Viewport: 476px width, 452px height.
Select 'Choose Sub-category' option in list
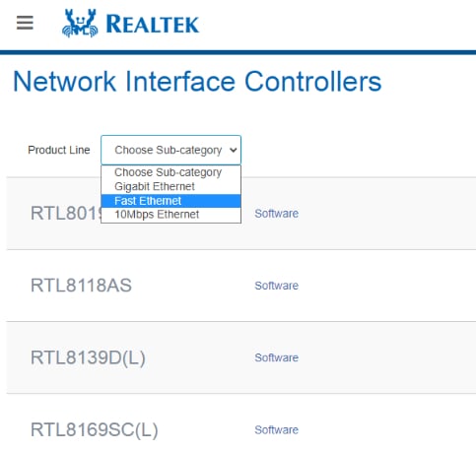(x=170, y=172)
